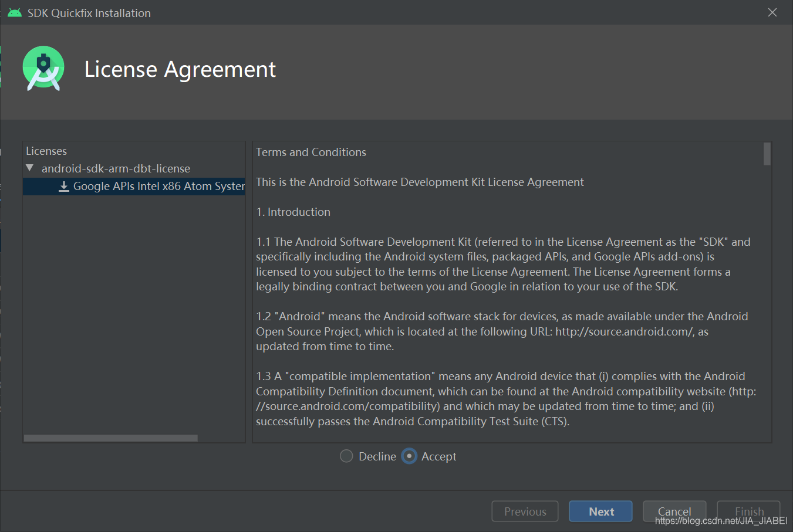Click the download icon beside Google APIs
The height and width of the screenshot is (532, 793).
coord(64,187)
